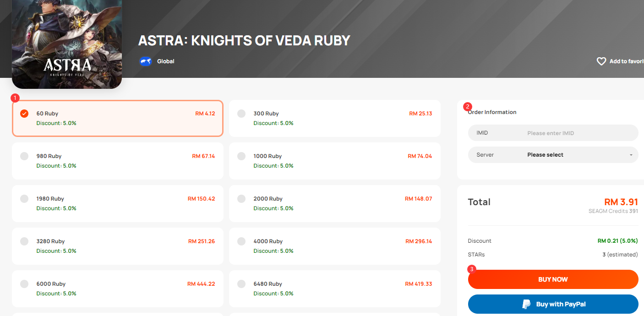Choose the 1000 Ruby package

[x=335, y=161]
